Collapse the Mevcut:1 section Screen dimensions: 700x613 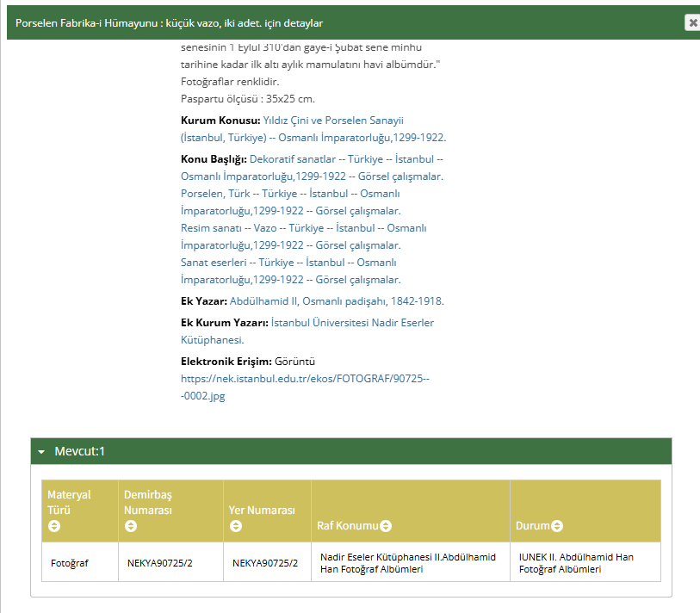pos(41,451)
